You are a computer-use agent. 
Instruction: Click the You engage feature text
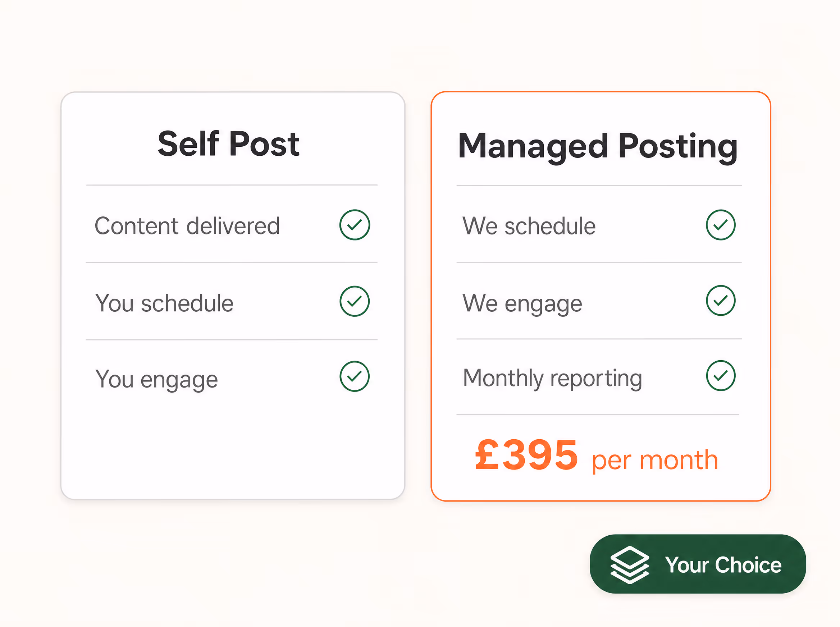[x=156, y=380]
